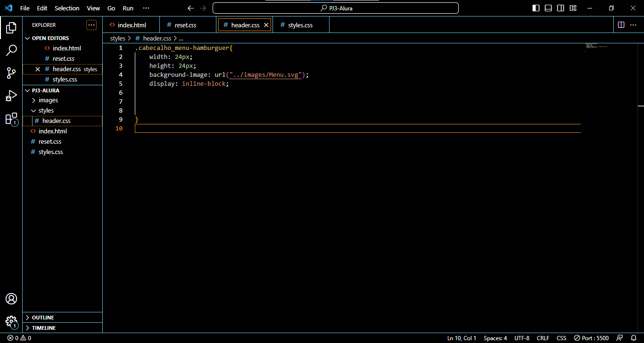This screenshot has height=343, width=644.
Task: Open the Search view icon
Action: coord(11,50)
